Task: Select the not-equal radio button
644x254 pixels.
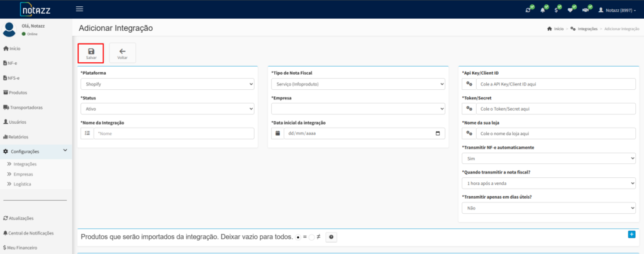Action: point(311,237)
